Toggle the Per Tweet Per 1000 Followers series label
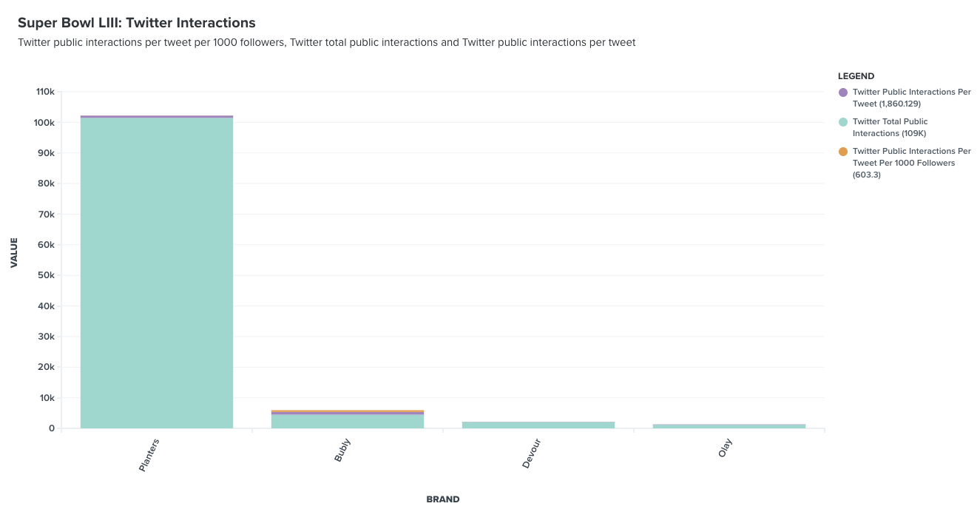Viewport: 980px width, 509px height. [911, 163]
